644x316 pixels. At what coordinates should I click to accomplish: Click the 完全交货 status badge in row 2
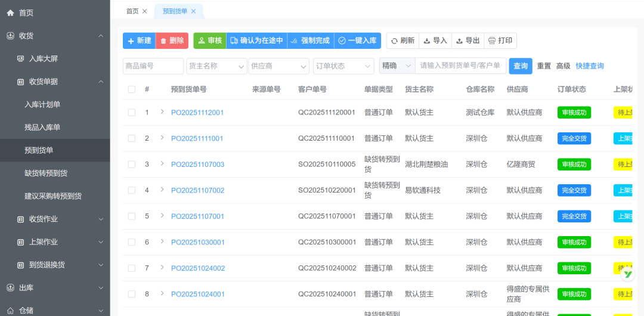[574, 138]
